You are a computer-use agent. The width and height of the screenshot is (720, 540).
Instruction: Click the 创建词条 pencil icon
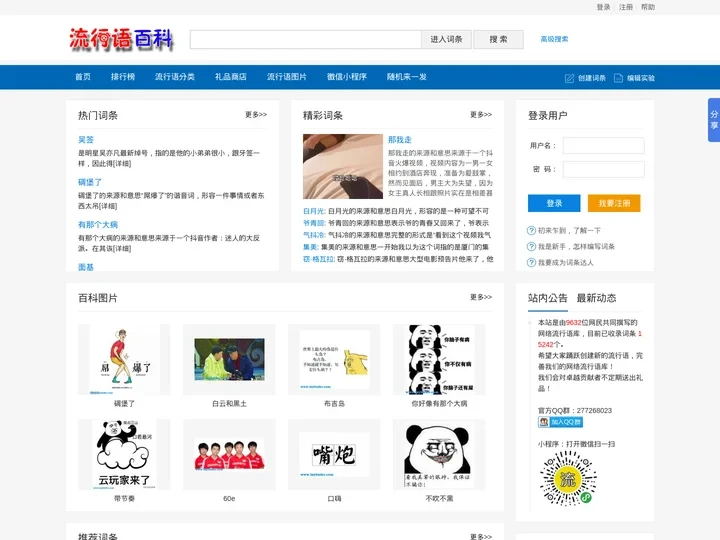pos(569,78)
